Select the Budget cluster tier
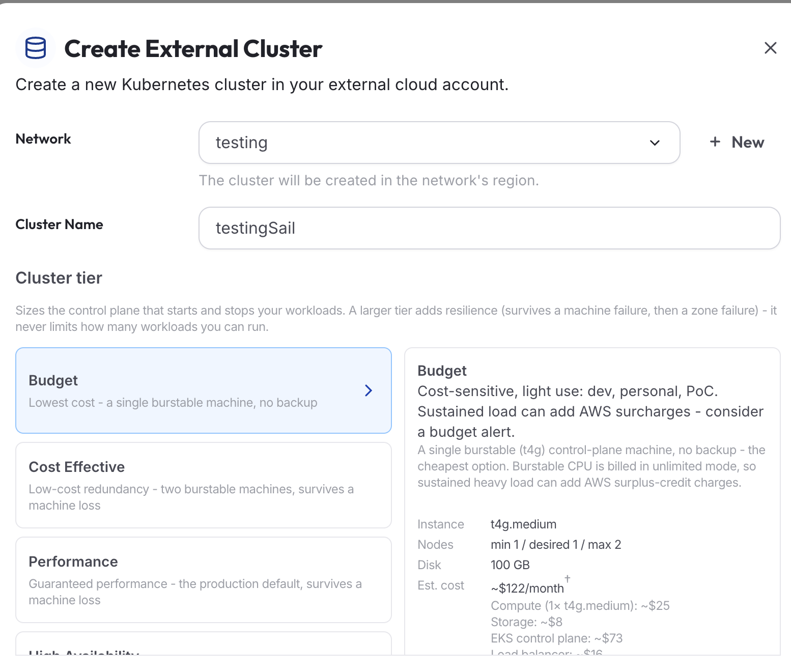Image resolution: width=791 pixels, height=672 pixels. [204, 390]
